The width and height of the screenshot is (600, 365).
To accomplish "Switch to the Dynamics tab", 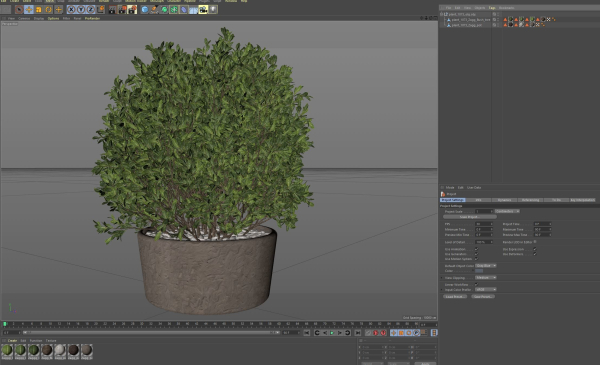I will pyautogui.click(x=504, y=200).
